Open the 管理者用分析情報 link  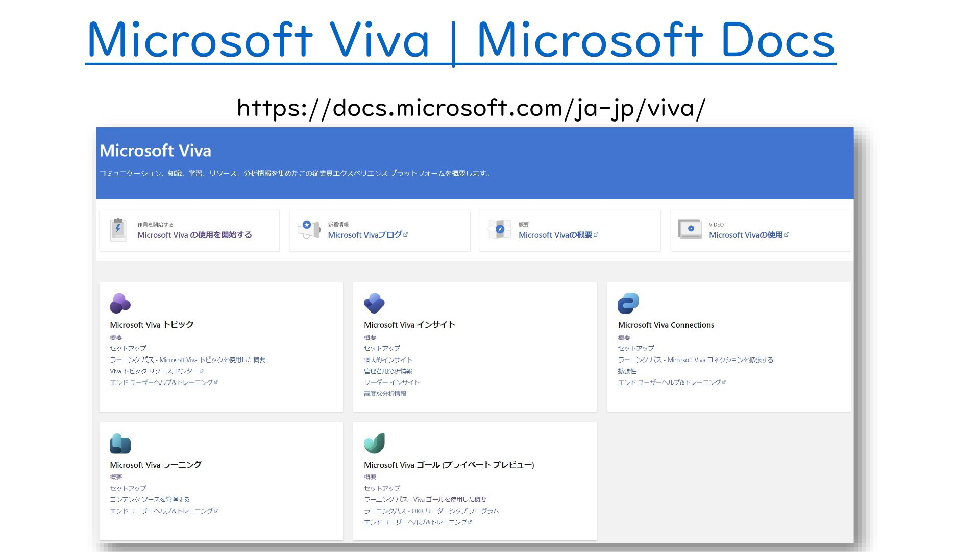click(x=388, y=371)
